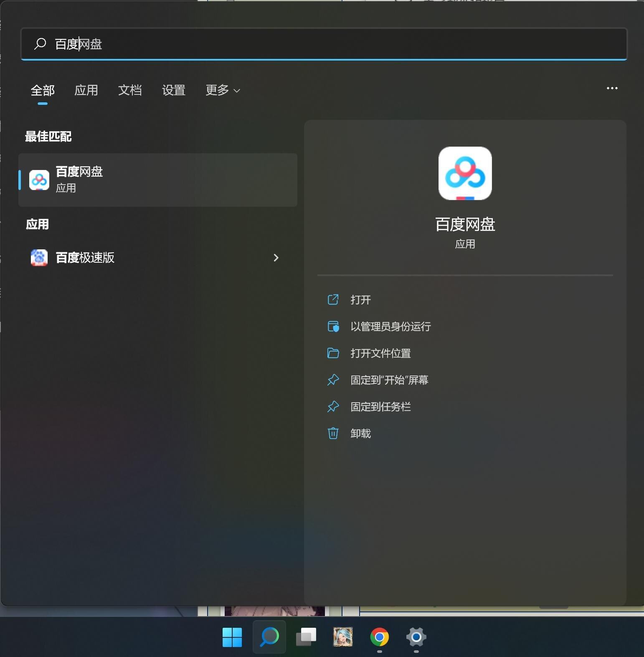This screenshot has height=657, width=644.
Task: Click the large 百度网盘 logo in preview pane
Action: (465, 173)
